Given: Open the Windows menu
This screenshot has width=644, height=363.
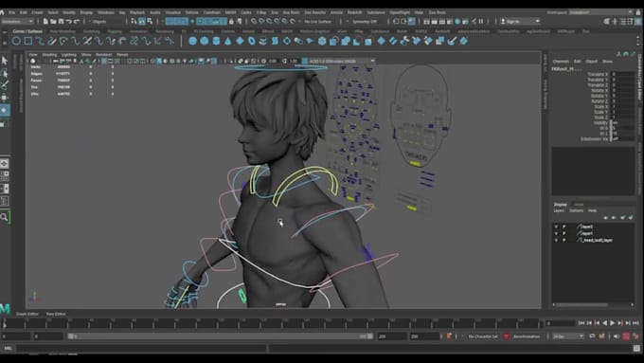Looking at the screenshot, I should [106, 12].
